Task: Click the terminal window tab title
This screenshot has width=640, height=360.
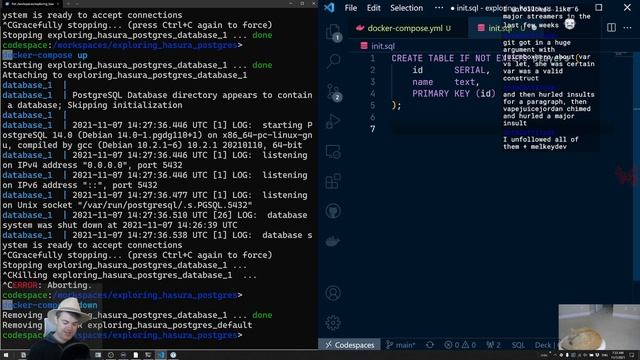Action: point(32,4)
